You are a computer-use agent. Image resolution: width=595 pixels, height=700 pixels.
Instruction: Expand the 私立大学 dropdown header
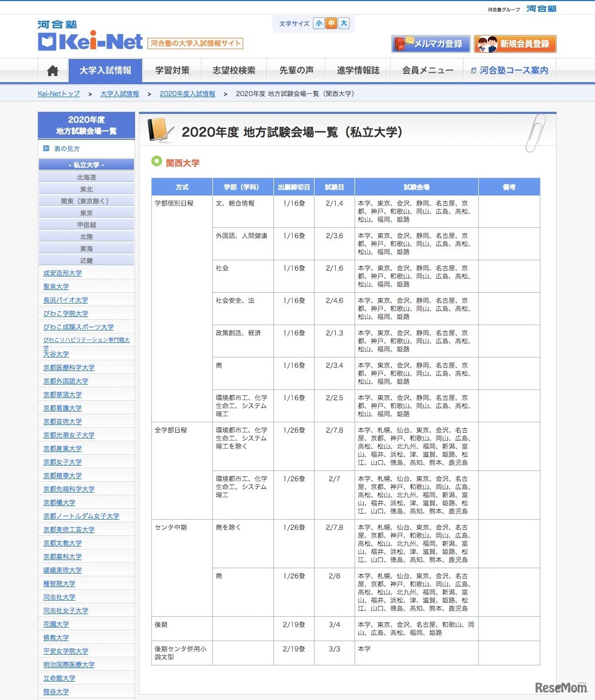pyautogui.click(x=86, y=164)
